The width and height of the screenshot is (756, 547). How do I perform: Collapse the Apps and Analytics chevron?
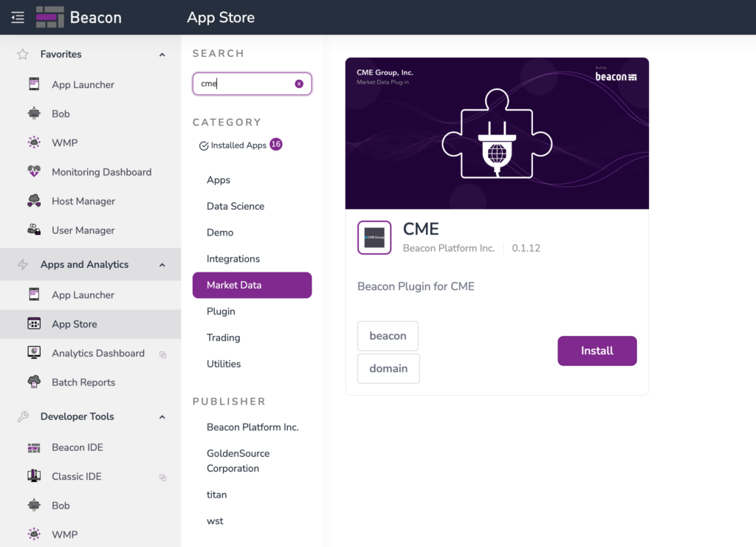click(162, 265)
